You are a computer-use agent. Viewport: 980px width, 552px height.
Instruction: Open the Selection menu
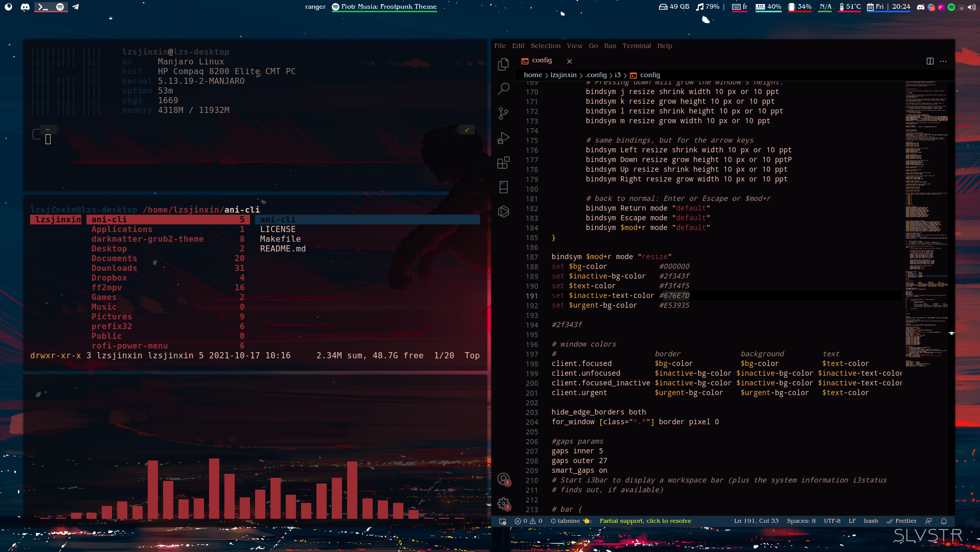coord(545,45)
